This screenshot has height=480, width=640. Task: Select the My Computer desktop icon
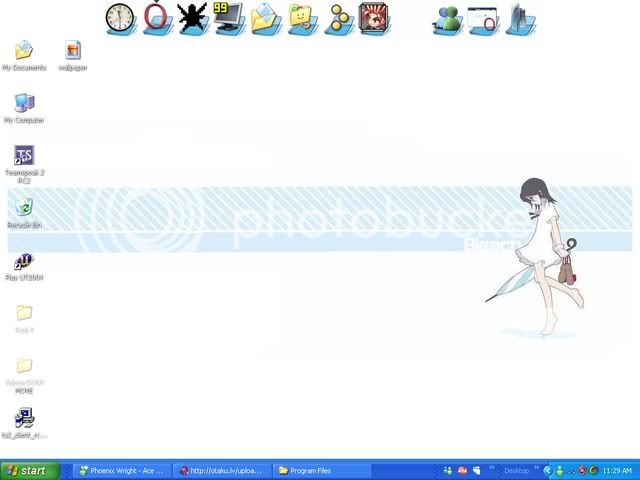24,103
